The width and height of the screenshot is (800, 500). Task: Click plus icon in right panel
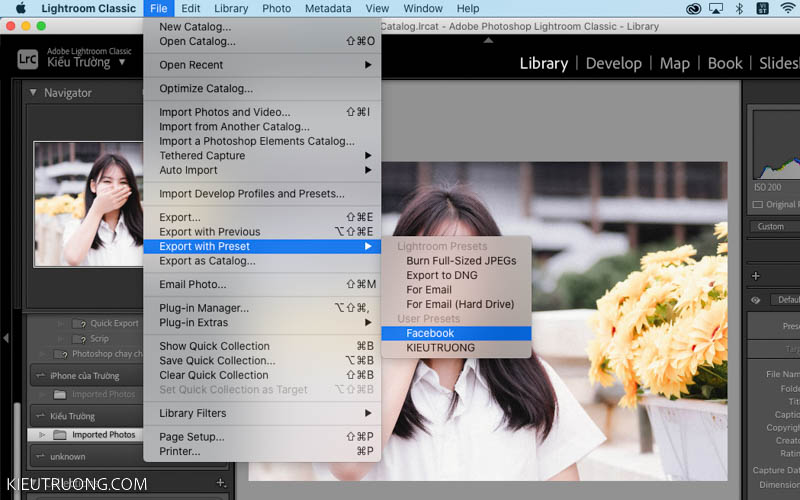pos(756,276)
